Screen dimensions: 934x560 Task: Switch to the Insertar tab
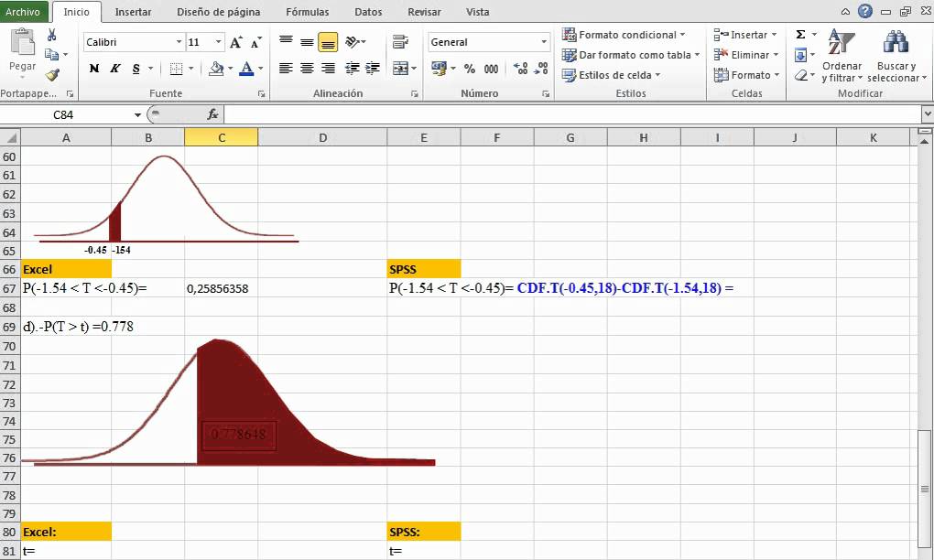click(133, 12)
